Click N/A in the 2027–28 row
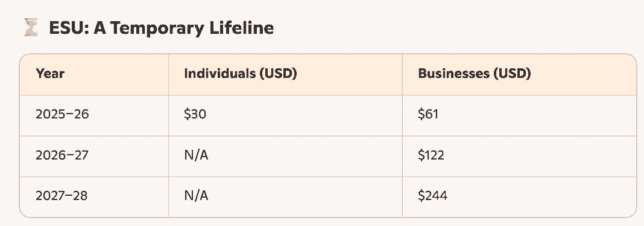This screenshot has width=644, height=226. pyautogui.click(x=196, y=196)
